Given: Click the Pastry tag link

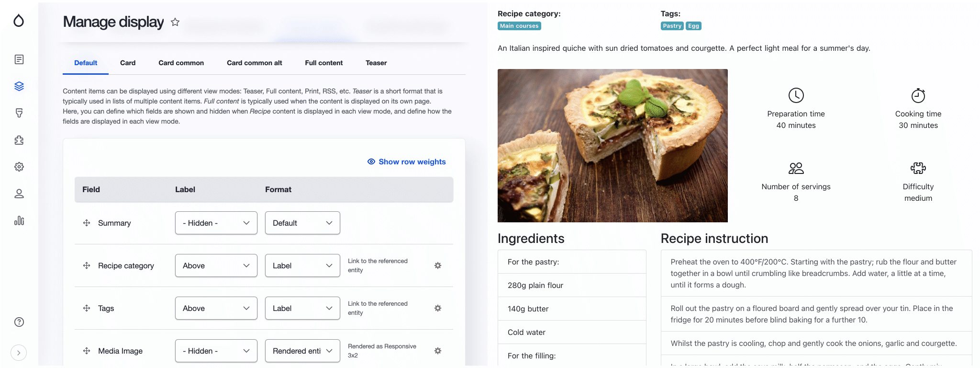Looking at the screenshot, I should coord(672,26).
